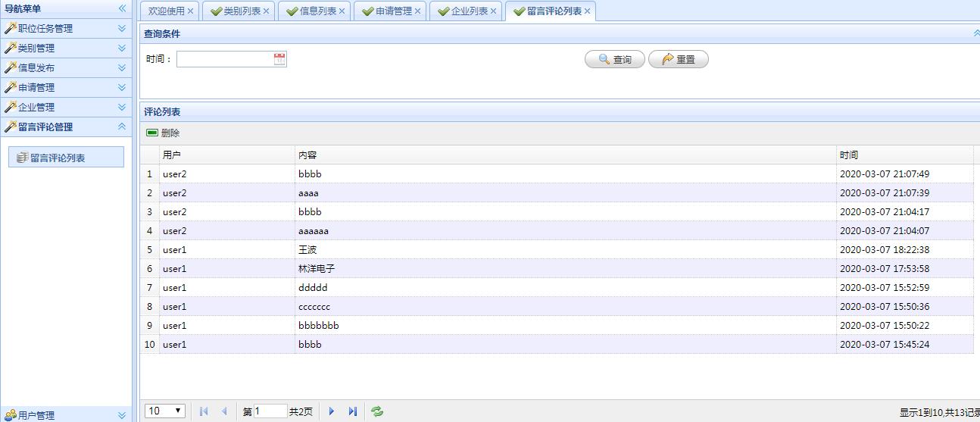This screenshot has width=980, height=422.
Task: Close the 留言评论列表 tab
Action: tap(587, 11)
